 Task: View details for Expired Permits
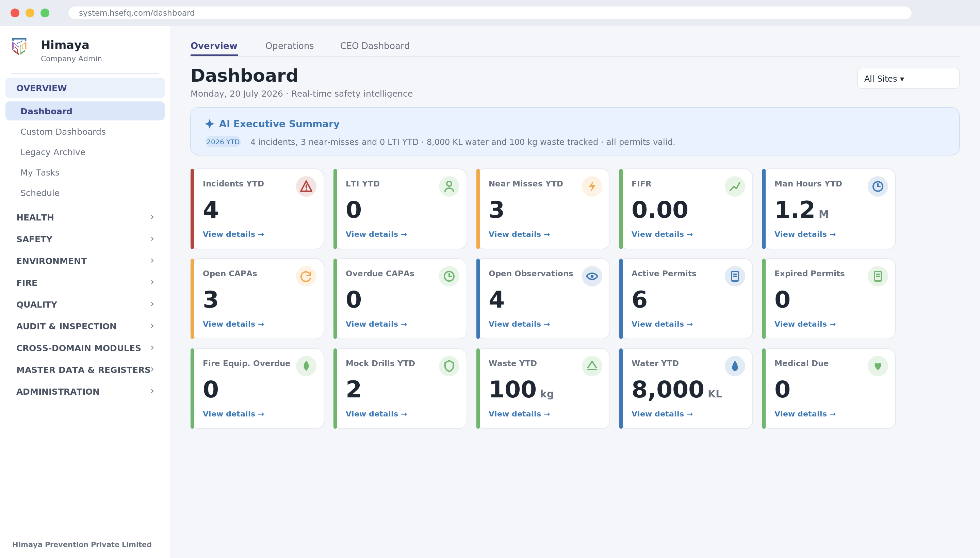click(x=805, y=324)
